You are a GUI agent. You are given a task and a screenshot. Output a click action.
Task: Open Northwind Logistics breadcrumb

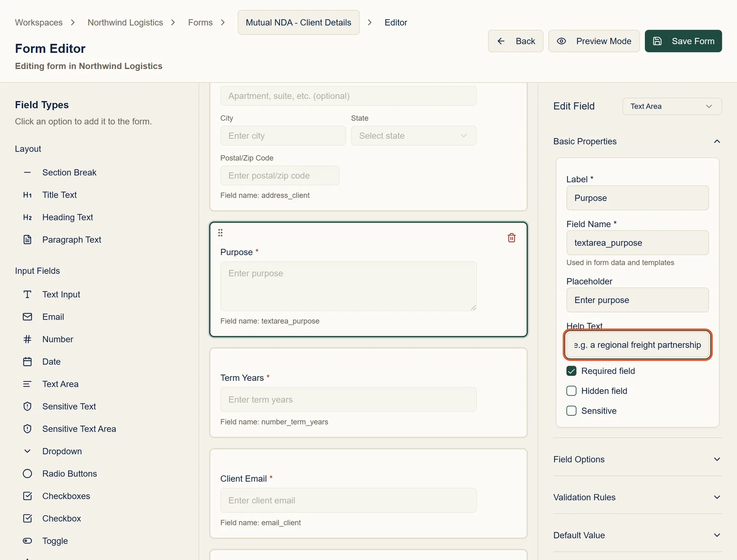(125, 23)
